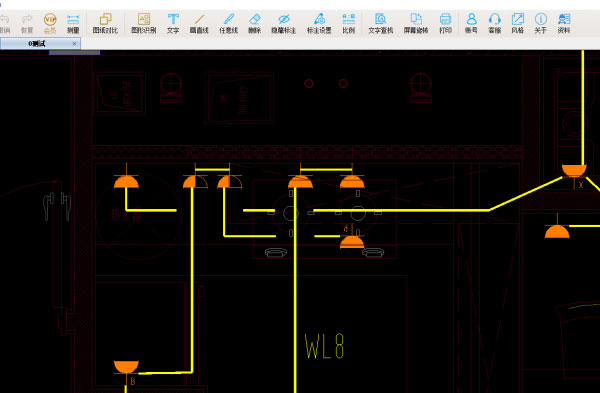Screen dimensions: 600x393
Task: Open the 关于 about info
Action: pyautogui.click(x=540, y=23)
